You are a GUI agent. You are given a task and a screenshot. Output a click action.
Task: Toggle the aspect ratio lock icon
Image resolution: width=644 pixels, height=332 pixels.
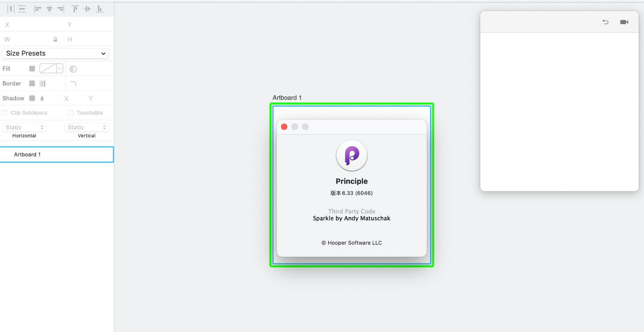(55, 39)
